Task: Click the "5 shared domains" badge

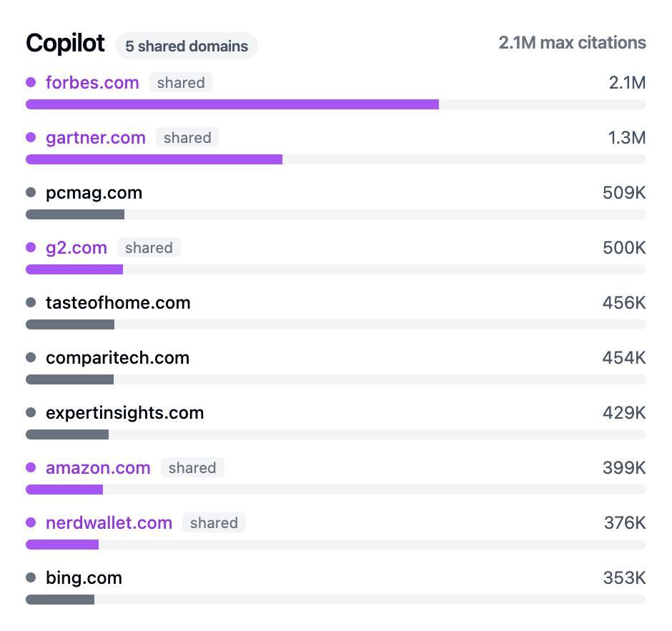Action: pos(187,46)
